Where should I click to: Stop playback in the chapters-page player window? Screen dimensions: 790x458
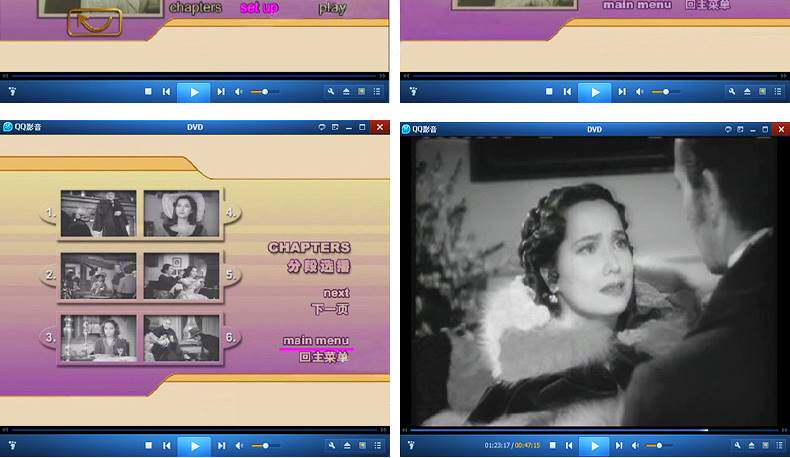pos(148,445)
